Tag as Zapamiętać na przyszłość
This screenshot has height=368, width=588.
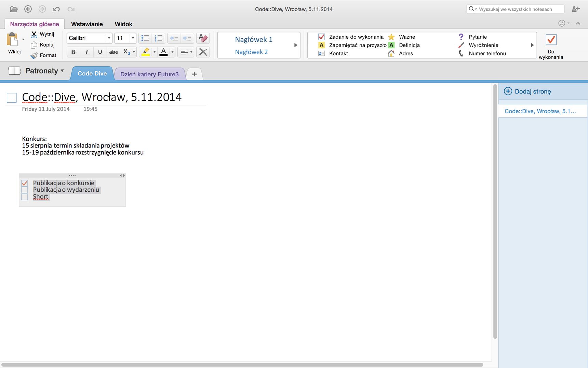point(352,45)
